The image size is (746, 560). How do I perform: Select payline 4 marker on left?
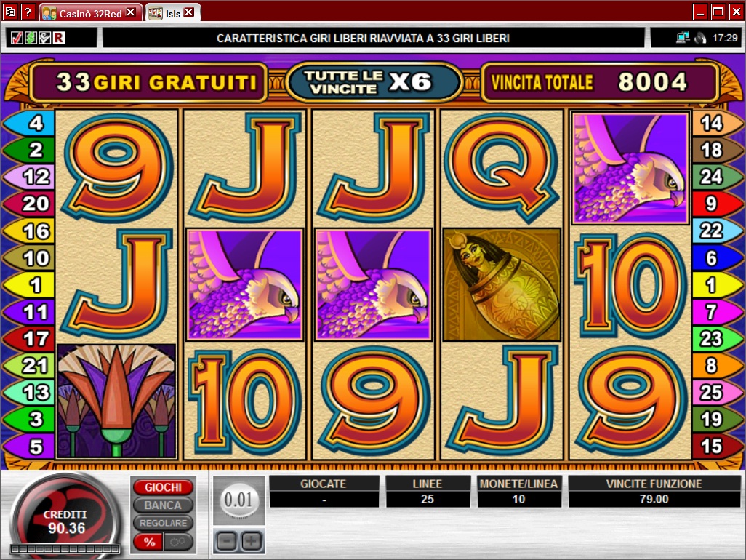coord(28,123)
